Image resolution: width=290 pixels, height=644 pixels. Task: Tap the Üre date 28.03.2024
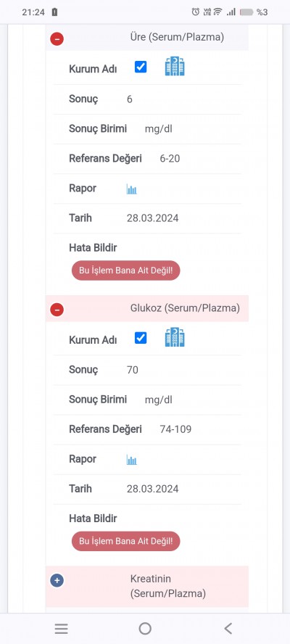[152, 218]
